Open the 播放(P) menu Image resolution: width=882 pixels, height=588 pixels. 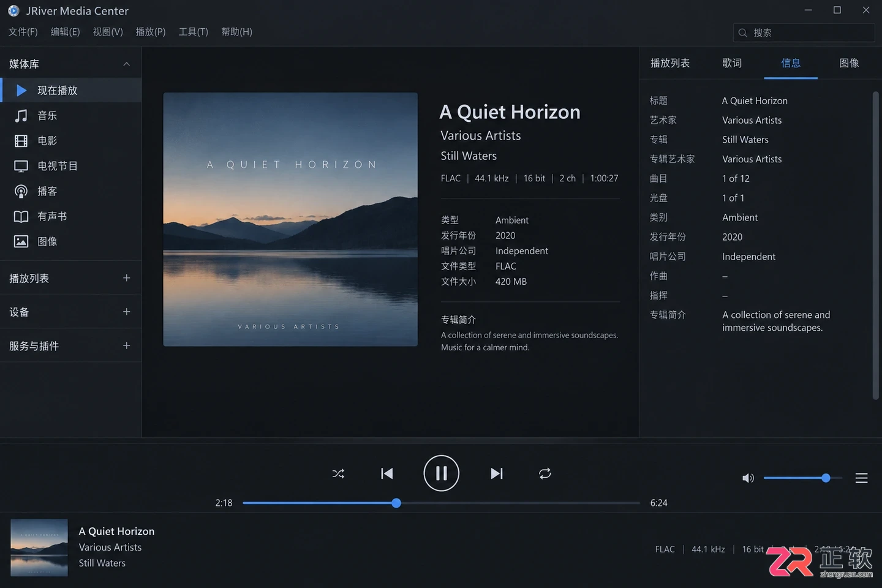pyautogui.click(x=151, y=32)
